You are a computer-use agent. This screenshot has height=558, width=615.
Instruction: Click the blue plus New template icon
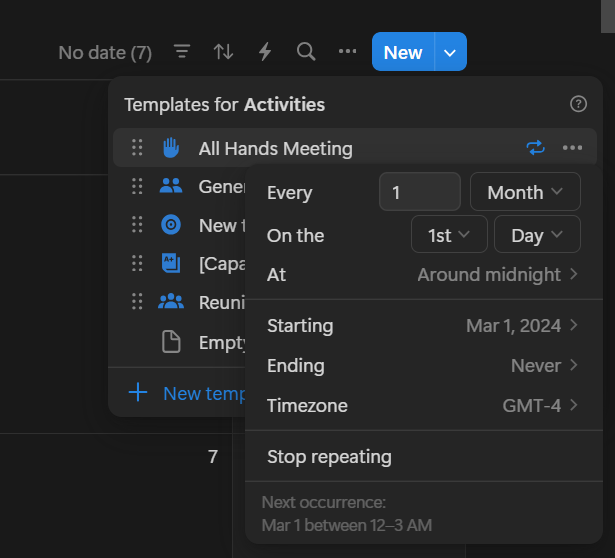click(x=138, y=393)
